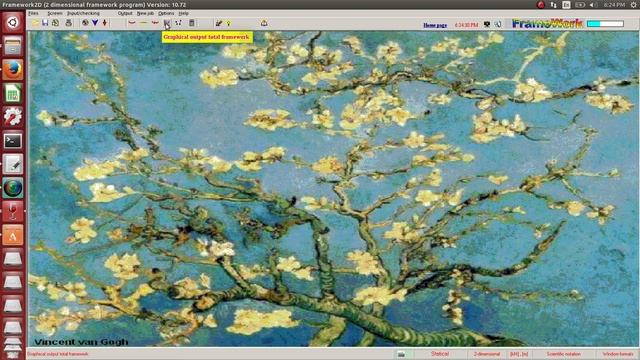Click the Window formats status field
This screenshot has height=360, width=640.
(x=618, y=354)
